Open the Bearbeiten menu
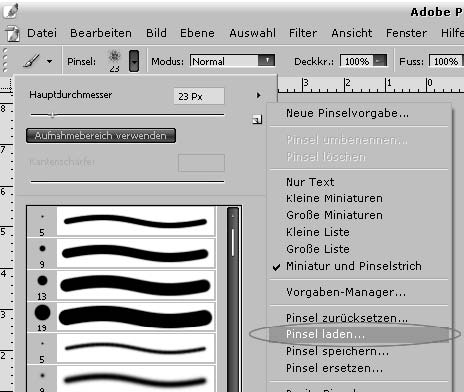The height and width of the screenshot is (392, 464). coord(101,33)
